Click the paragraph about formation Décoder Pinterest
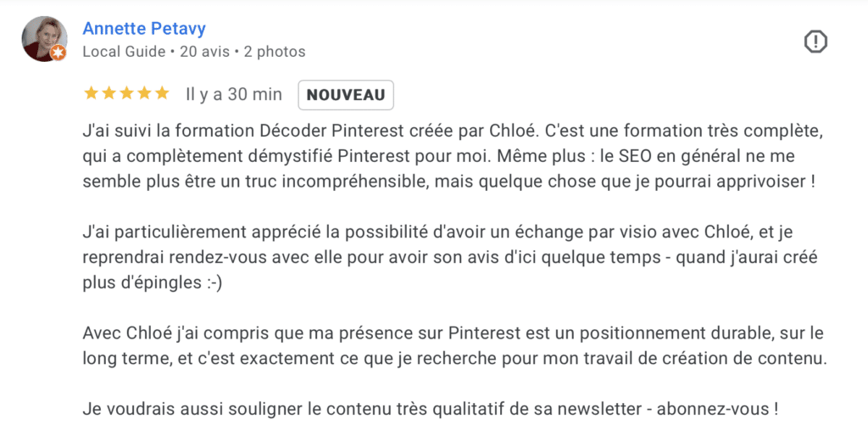 (453, 156)
